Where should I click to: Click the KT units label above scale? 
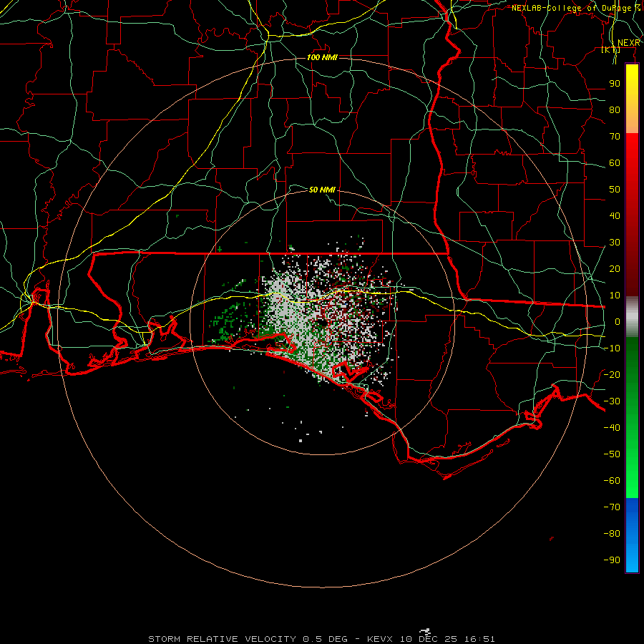click(x=611, y=49)
